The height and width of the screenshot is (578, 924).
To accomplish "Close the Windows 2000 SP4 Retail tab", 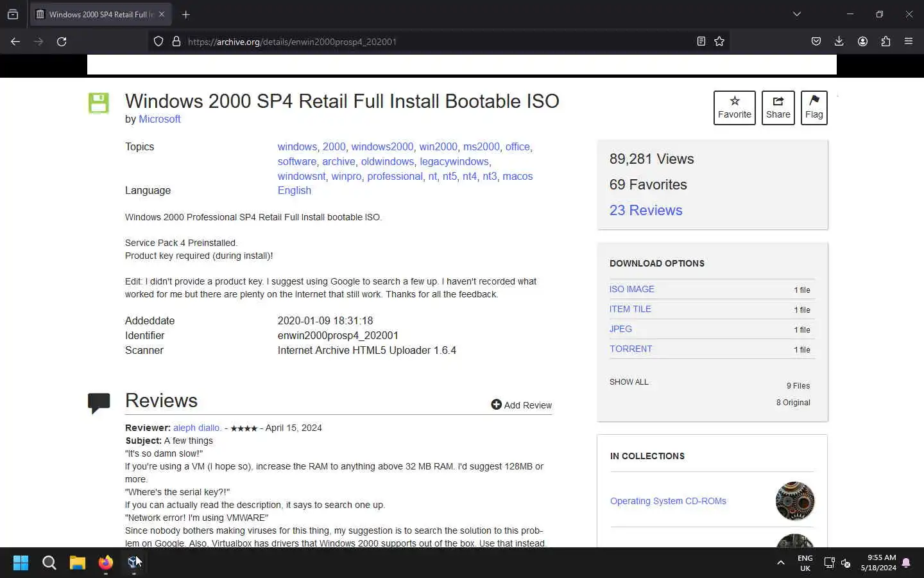I will point(162,14).
